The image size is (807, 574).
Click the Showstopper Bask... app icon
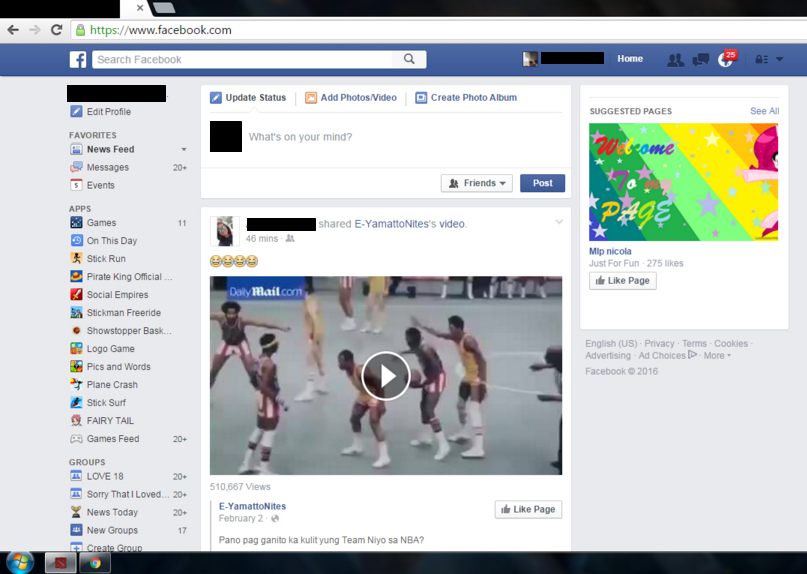click(76, 331)
